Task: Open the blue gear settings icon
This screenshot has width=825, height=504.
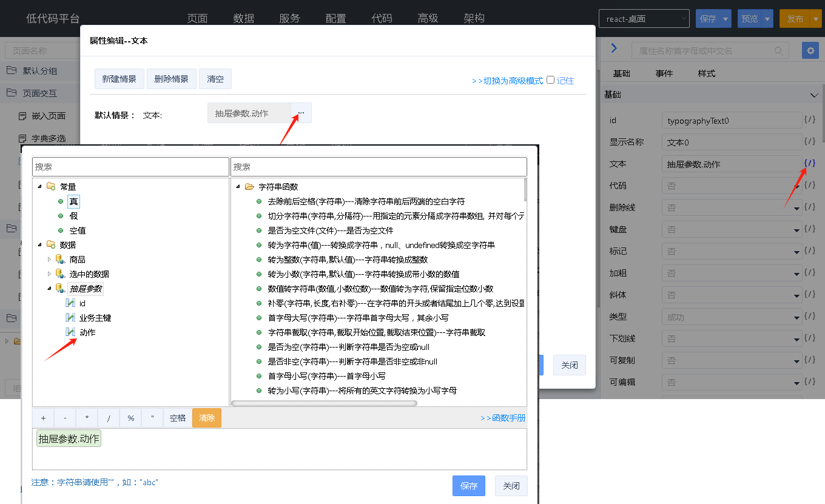Action: click(x=810, y=50)
